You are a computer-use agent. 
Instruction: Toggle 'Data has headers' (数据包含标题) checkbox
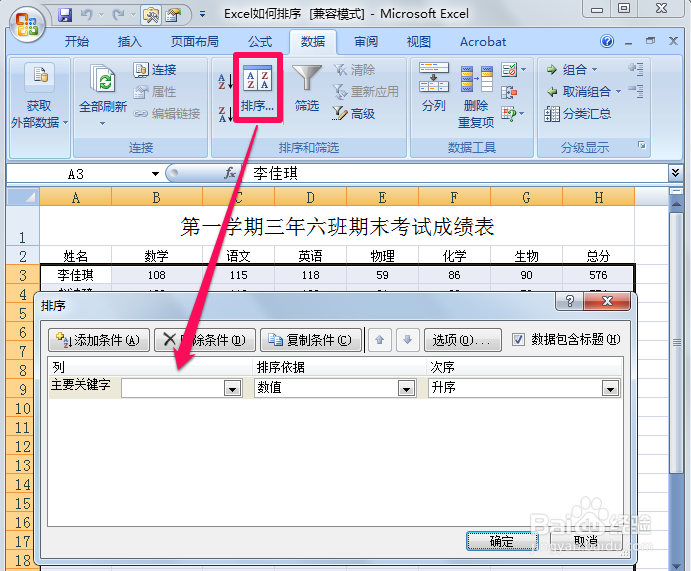(518, 340)
